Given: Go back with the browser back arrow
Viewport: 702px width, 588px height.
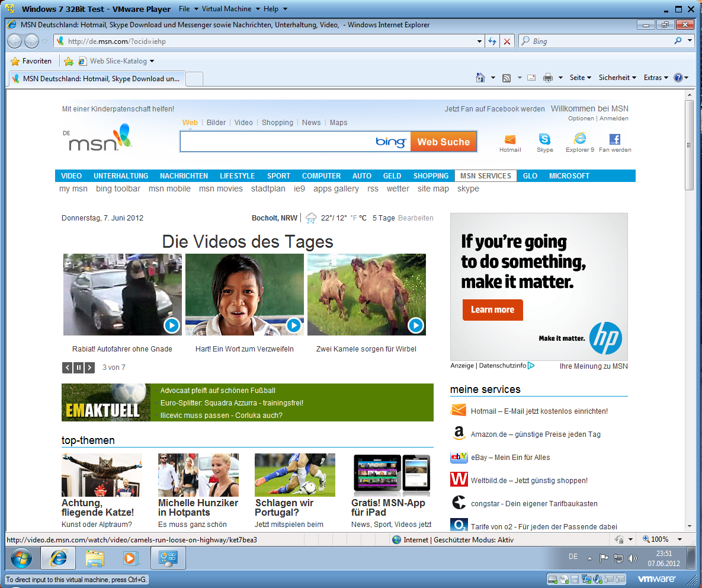Looking at the screenshot, I should (x=15, y=41).
